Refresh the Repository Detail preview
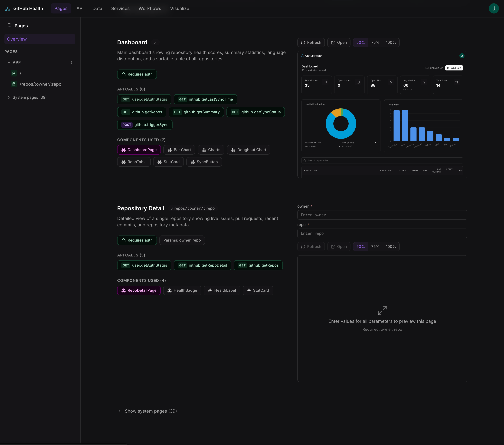This screenshot has width=504, height=445. [311, 247]
